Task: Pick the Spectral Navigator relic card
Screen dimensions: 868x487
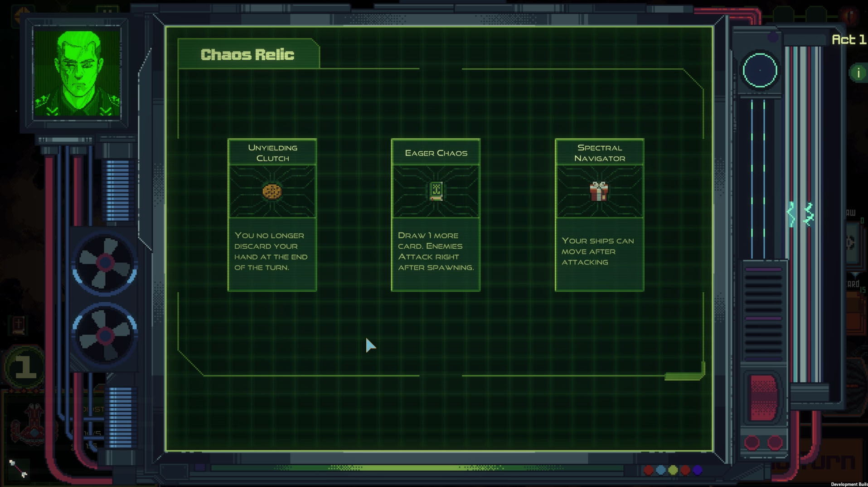Action: 599,215
